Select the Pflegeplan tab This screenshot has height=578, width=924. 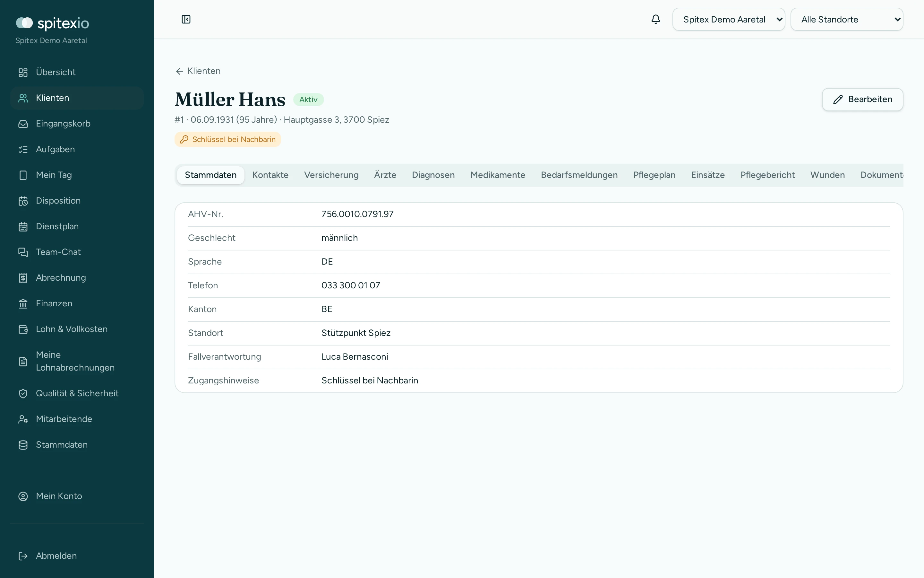tap(654, 175)
